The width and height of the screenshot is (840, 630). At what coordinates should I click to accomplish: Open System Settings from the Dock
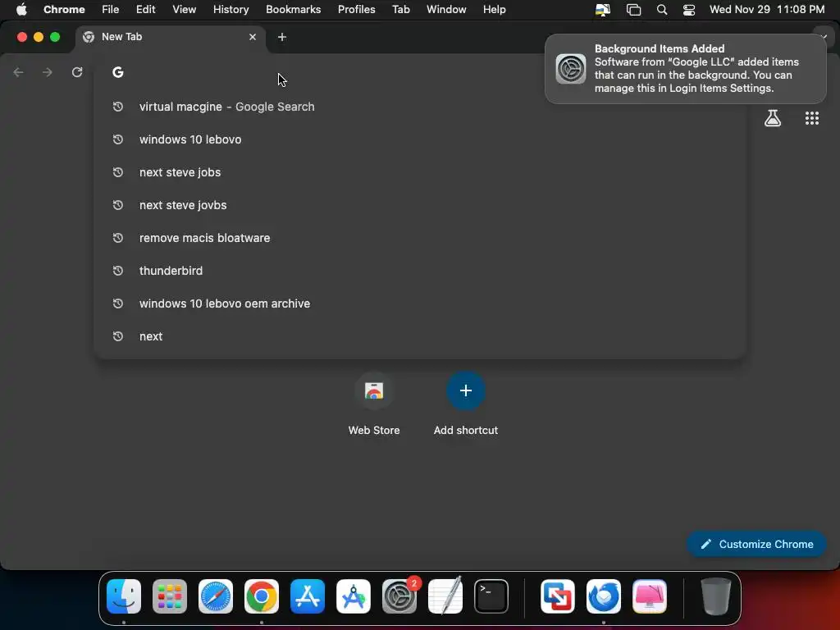tap(399, 596)
